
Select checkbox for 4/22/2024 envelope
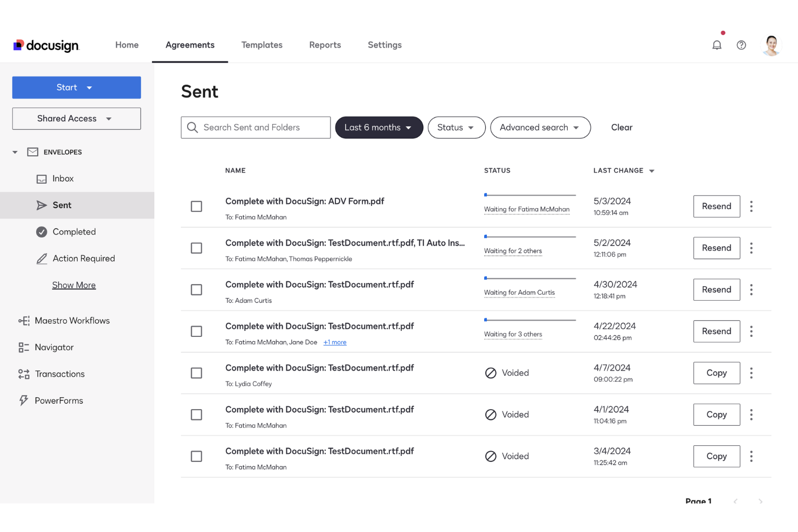[x=196, y=331]
